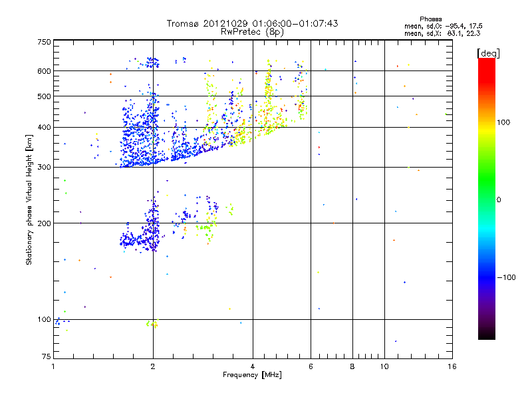Click the y-axis tick label "750"
Image resolution: width=532 pixels, height=399 pixels.
click(x=44, y=42)
